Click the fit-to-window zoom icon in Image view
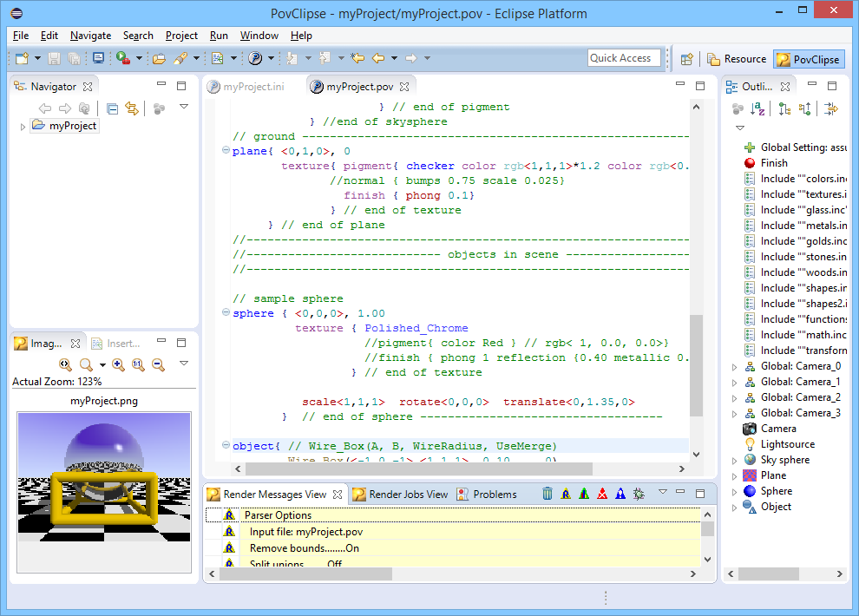 click(65, 364)
